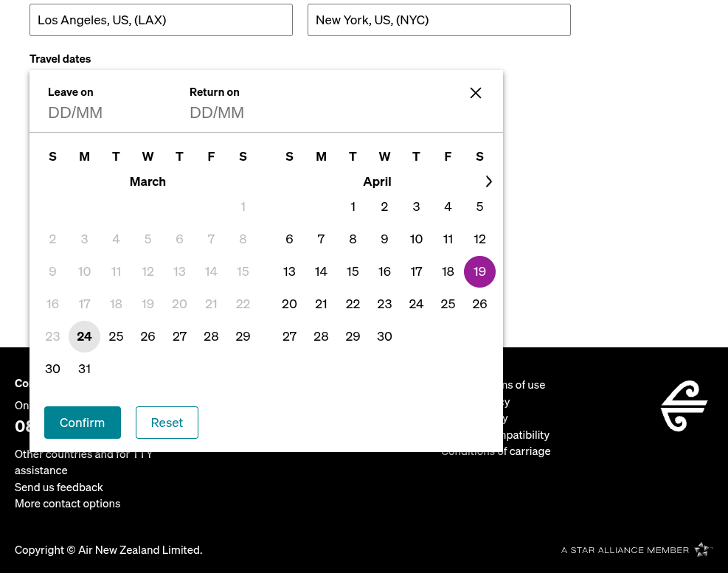The height and width of the screenshot is (573, 728).
Task: Select April 6 in the calendar
Action: 289,239
